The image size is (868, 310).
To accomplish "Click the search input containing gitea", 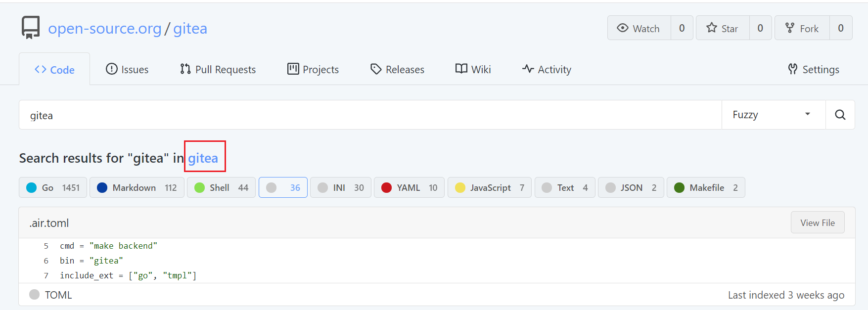I will tap(370, 115).
